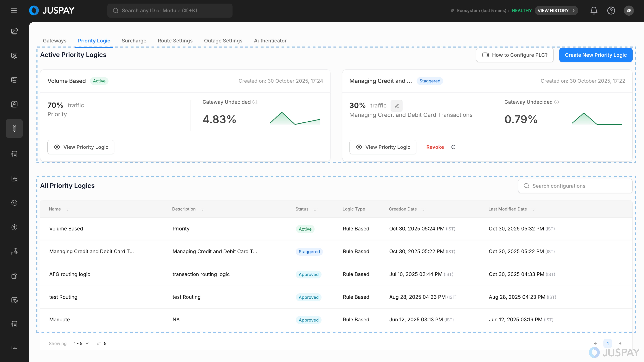Open the help question mark icon
This screenshot has width=644, height=362.
point(611,11)
